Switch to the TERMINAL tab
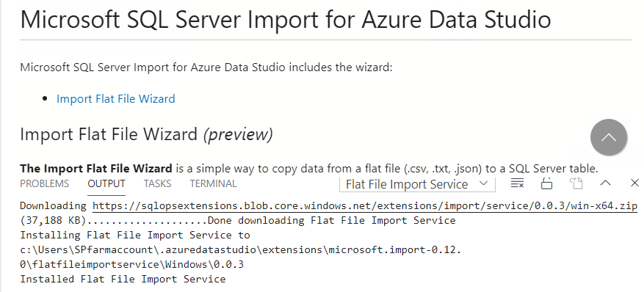This screenshot has height=292, width=644. point(213,183)
